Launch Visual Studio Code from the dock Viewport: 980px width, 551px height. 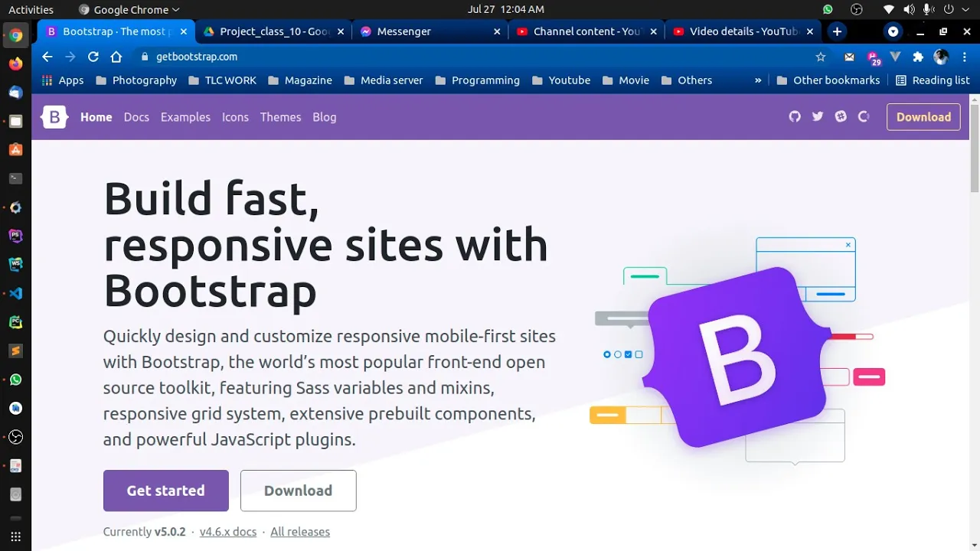15,294
